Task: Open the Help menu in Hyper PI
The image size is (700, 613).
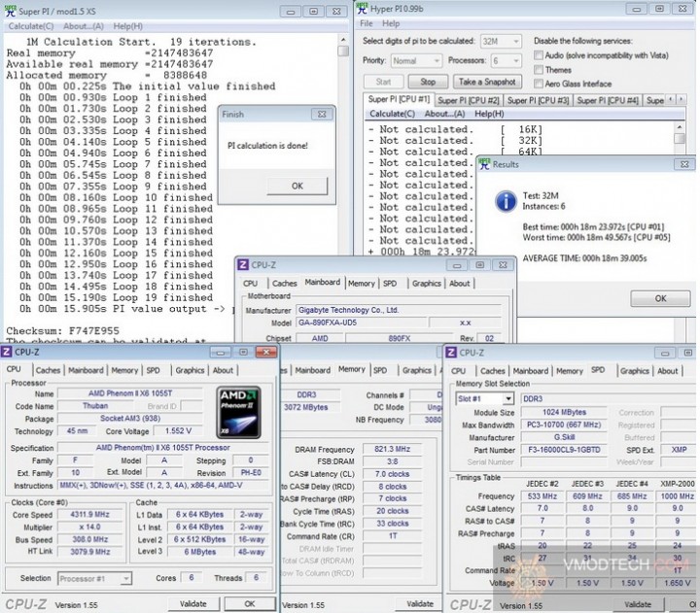Action: pos(391,23)
